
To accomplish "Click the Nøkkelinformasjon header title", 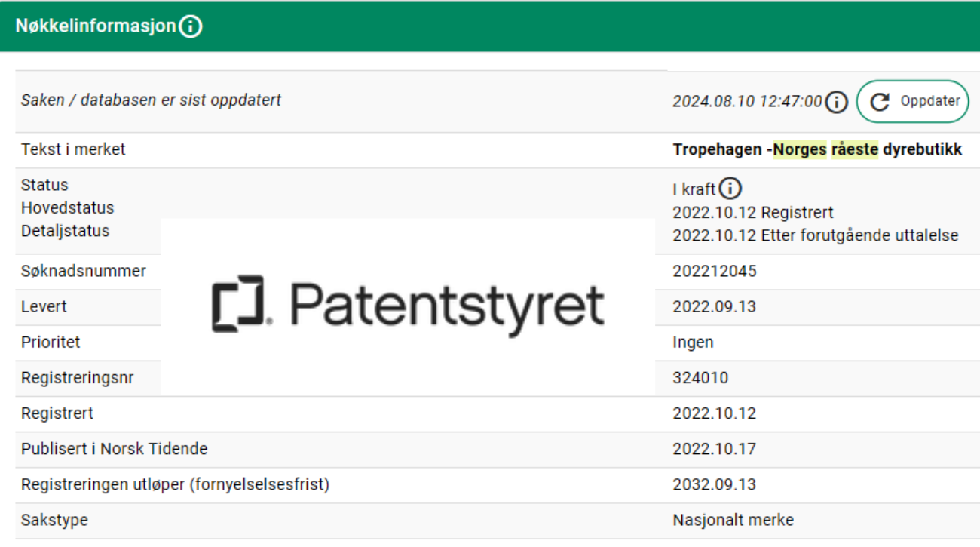I will pos(95,26).
